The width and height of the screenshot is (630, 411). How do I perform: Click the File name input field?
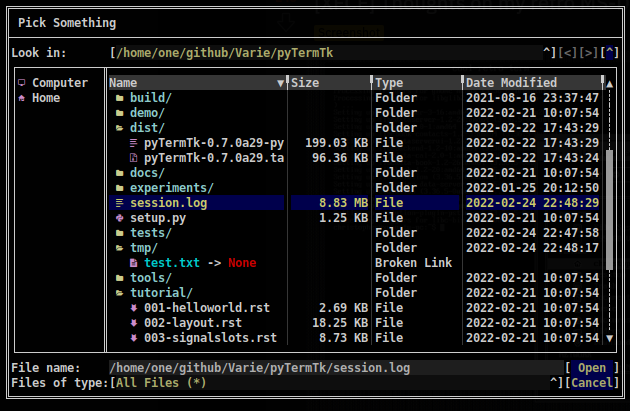(x=337, y=368)
